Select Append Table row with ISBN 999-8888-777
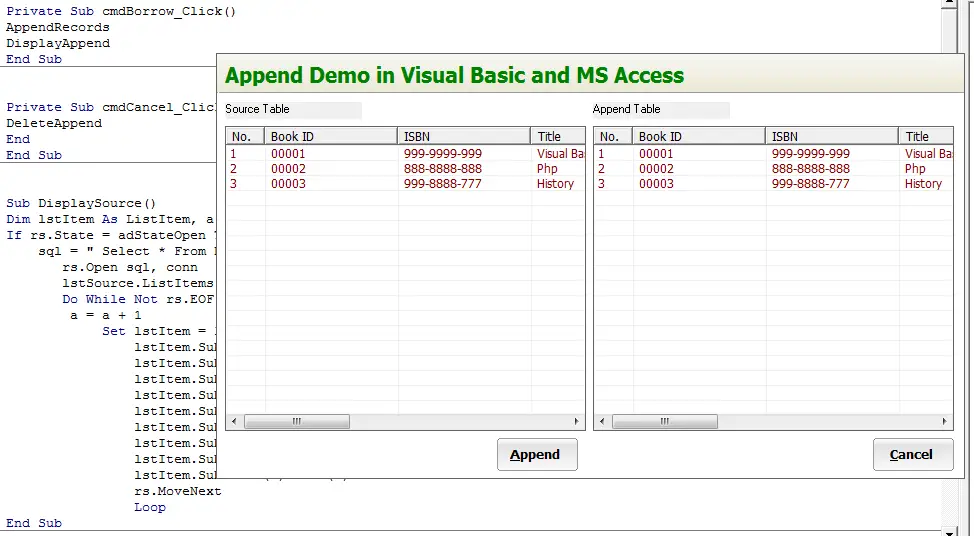974x536 pixels. (773, 183)
